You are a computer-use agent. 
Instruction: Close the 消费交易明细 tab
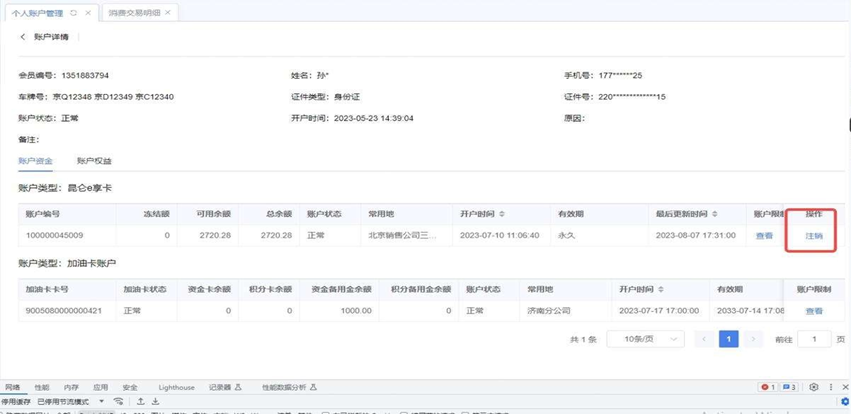(167, 13)
